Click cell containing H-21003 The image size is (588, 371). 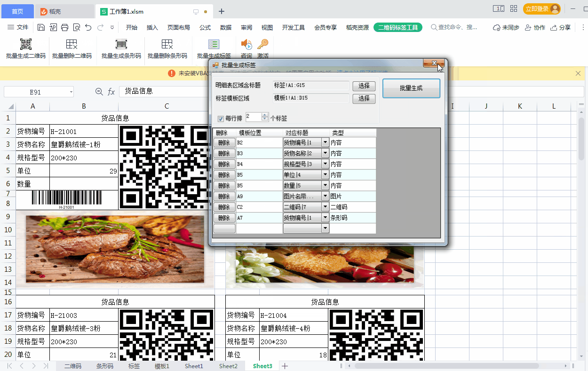(84, 315)
